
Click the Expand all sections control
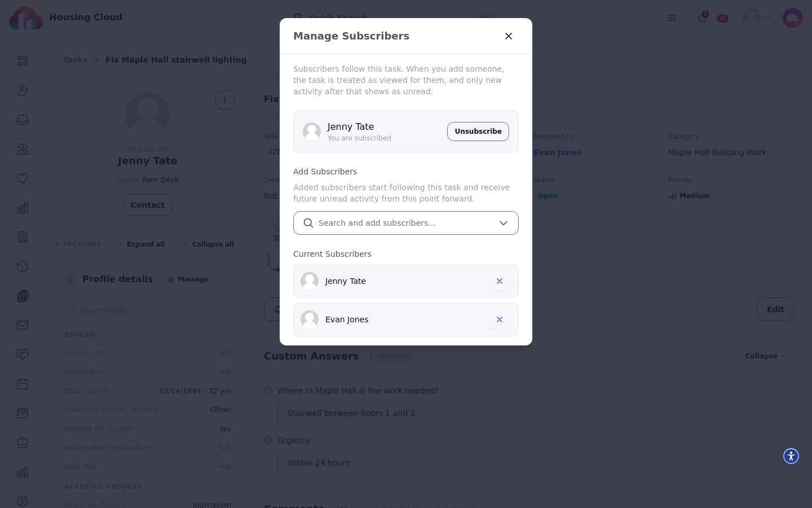point(141,244)
